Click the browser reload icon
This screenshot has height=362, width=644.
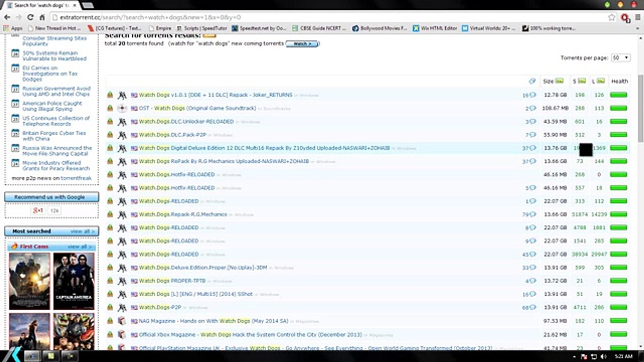(x=30, y=17)
